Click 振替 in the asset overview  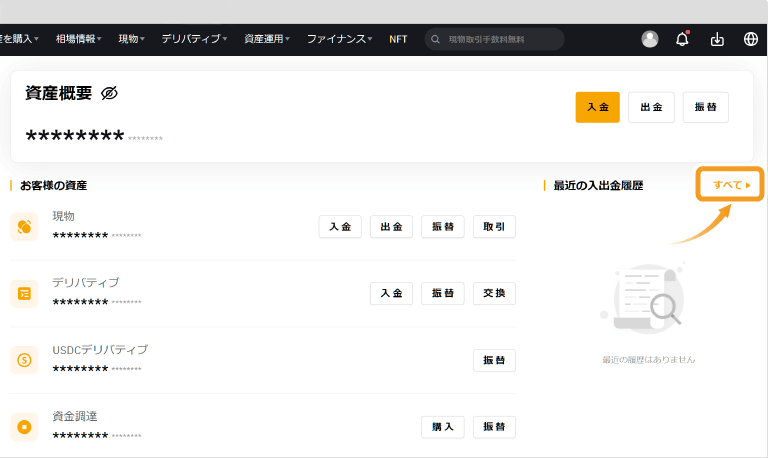coord(706,107)
